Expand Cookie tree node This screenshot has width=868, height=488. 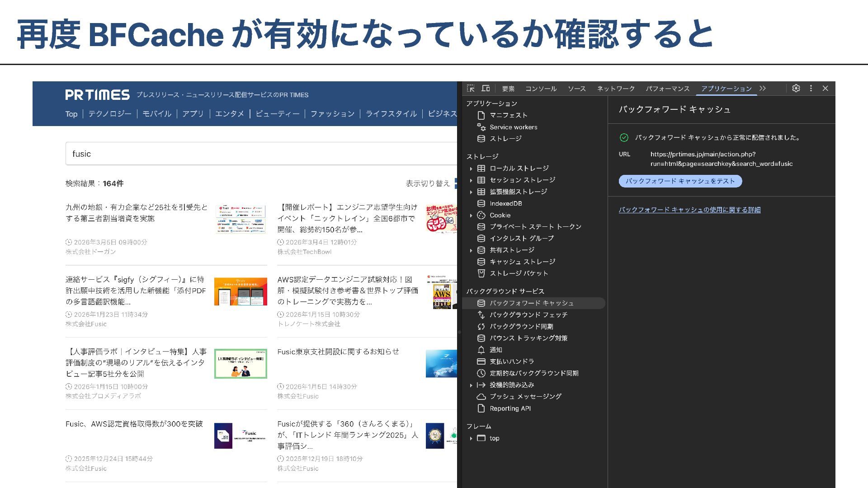471,216
